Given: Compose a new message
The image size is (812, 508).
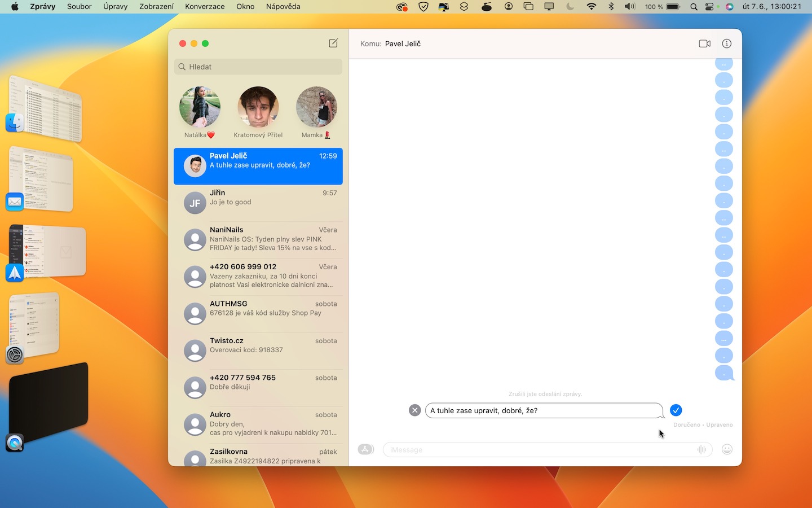Looking at the screenshot, I should (333, 43).
